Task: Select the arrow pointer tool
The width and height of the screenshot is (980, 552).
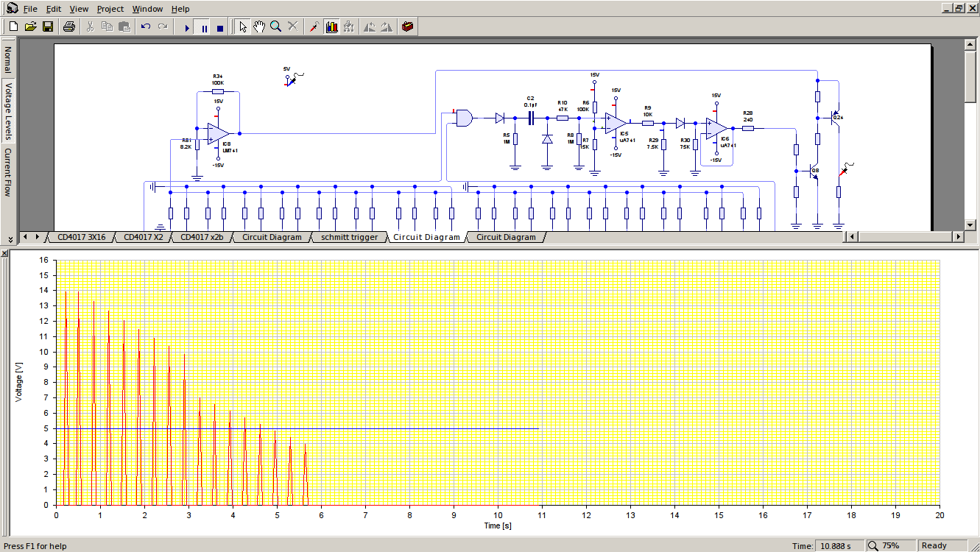Action: coord(242,27)
